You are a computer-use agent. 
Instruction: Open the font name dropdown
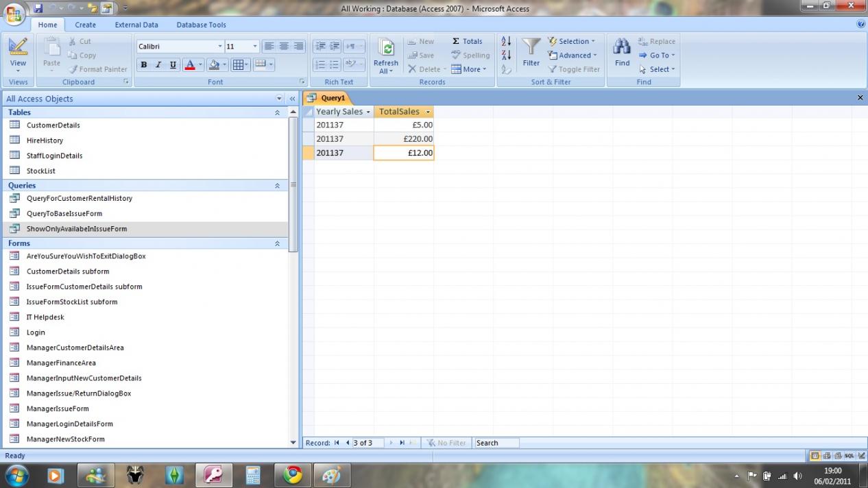tap(220, 47)
